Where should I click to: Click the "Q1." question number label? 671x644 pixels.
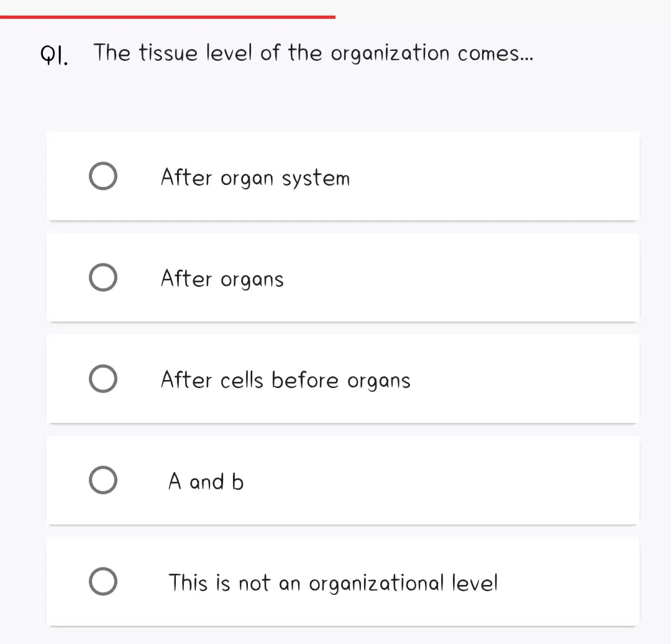click(x=54, y=55)
